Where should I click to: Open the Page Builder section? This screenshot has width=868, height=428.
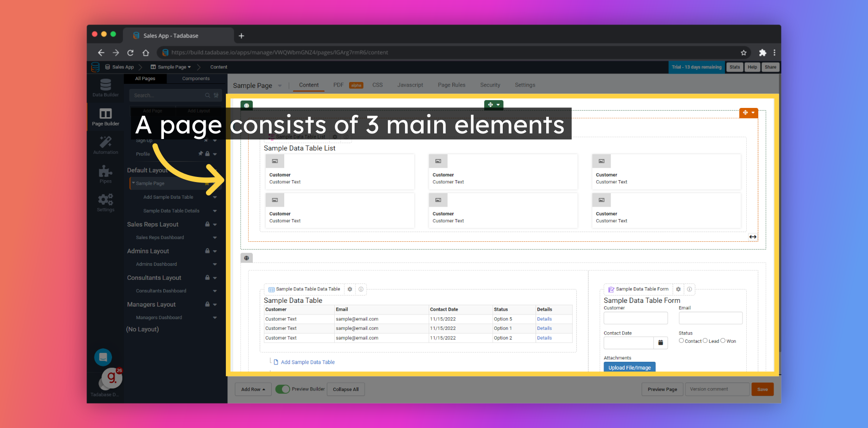coord(106,117)
